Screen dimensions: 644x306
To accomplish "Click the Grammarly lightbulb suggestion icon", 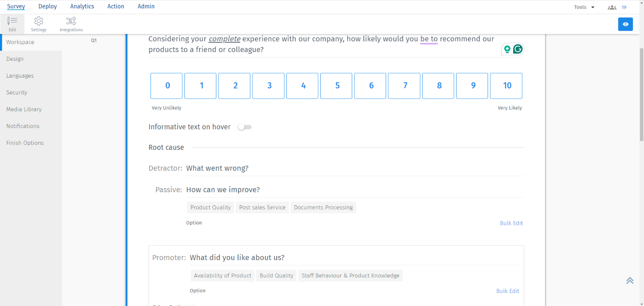I will [507, 49].
